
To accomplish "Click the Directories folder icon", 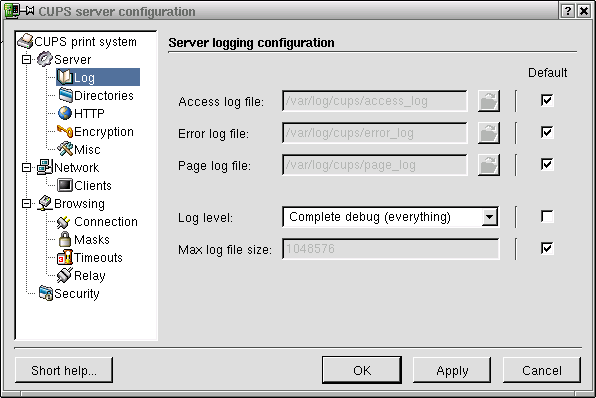I will (65, 95).
